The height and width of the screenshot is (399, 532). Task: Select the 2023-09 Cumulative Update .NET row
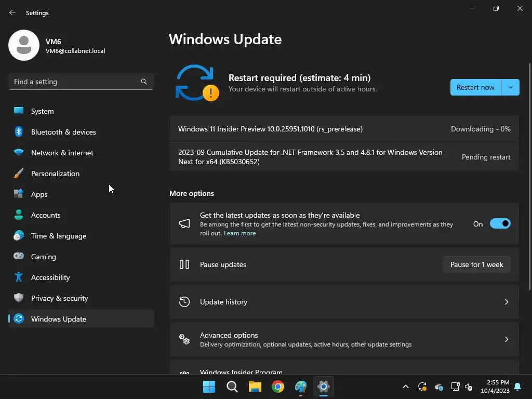[344, 157]
